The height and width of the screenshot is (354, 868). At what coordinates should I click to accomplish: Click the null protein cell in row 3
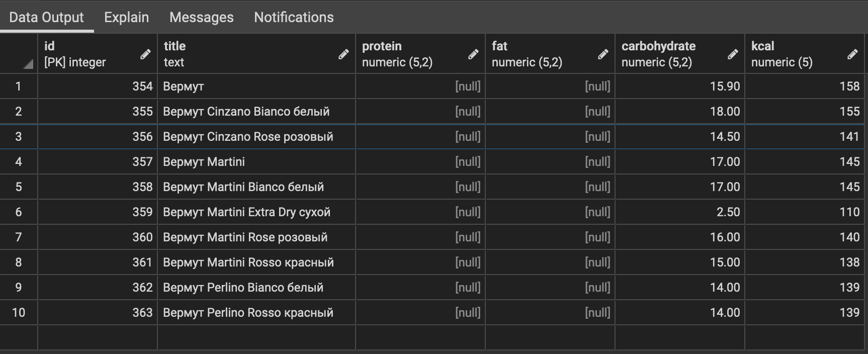[x=420, y=137]
